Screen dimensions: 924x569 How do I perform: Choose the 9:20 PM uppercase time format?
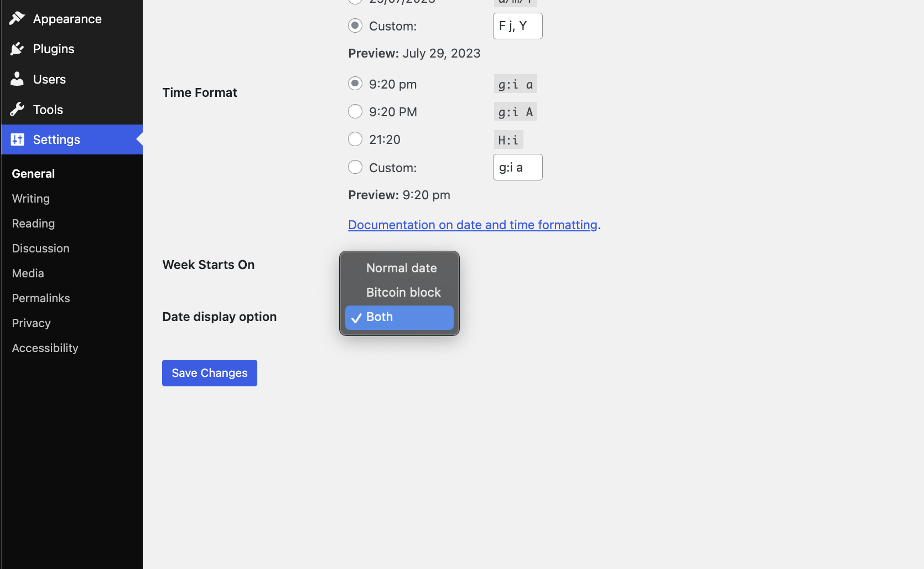pyautogui.click(x=355, y=111)
